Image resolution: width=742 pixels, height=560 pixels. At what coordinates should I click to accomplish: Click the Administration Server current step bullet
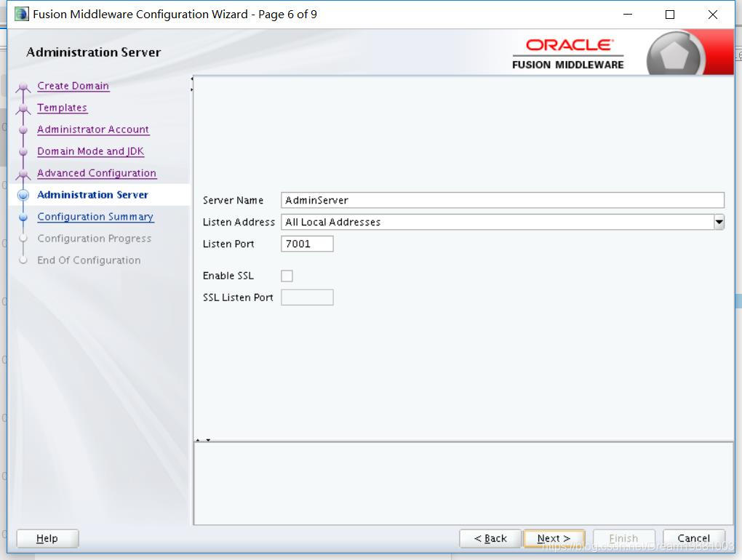coord(23,195)
